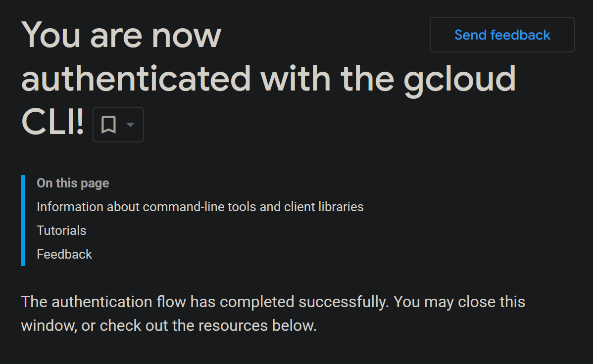Click the Send feedback button
The width and height of the screenshot is (593, 364).
click(502, 35)
